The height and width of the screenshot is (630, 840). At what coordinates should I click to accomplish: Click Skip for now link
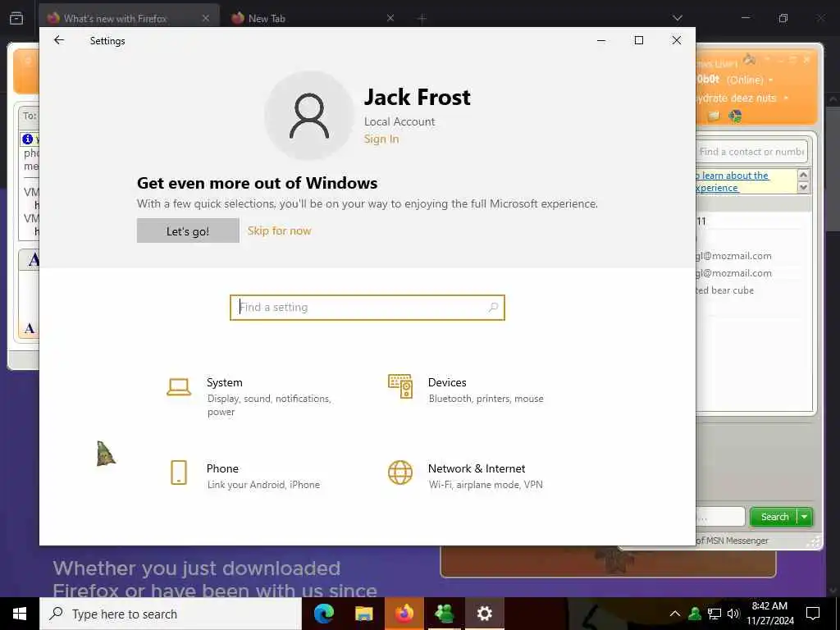pyautogui.click(x=279, y=231)
